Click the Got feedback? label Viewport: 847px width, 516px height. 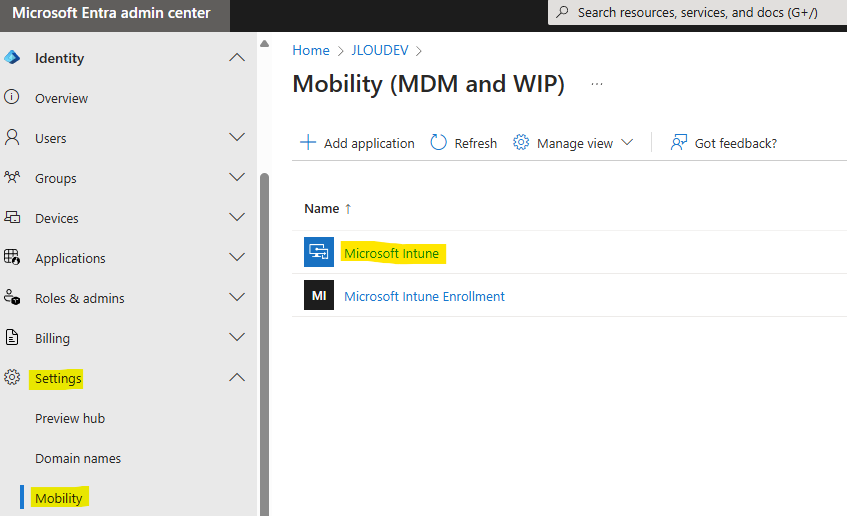(736, 143)
